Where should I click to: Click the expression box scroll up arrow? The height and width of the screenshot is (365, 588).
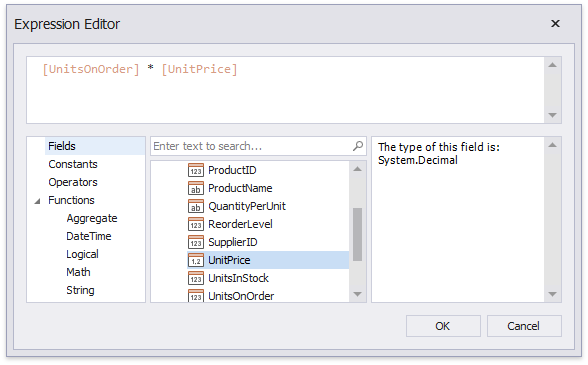pyautogui.click(x=552, y=65)
